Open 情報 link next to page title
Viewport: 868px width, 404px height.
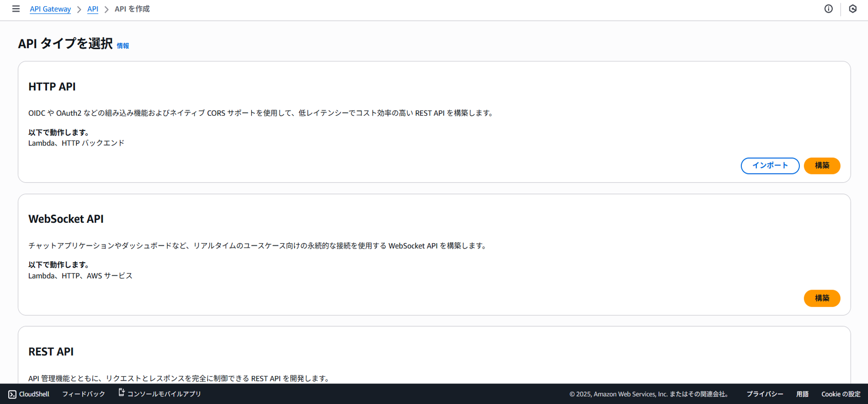point(123,46)
